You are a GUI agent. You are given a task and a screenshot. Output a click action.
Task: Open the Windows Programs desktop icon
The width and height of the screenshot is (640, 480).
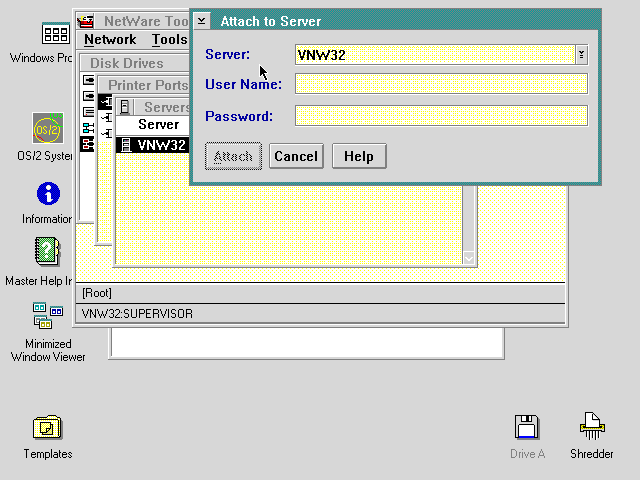click(x=56, y=33)
